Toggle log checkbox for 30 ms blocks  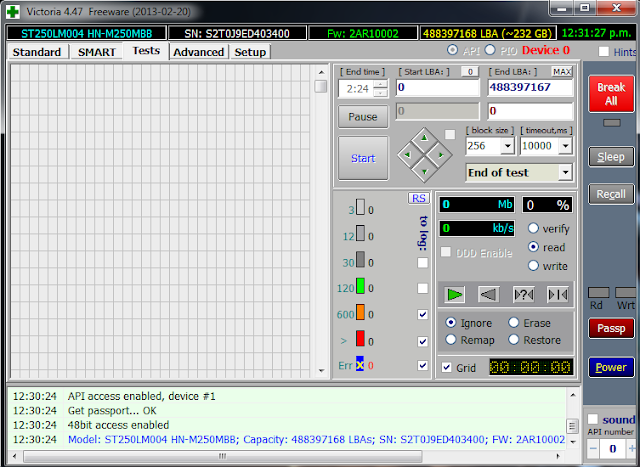(422, 262)
